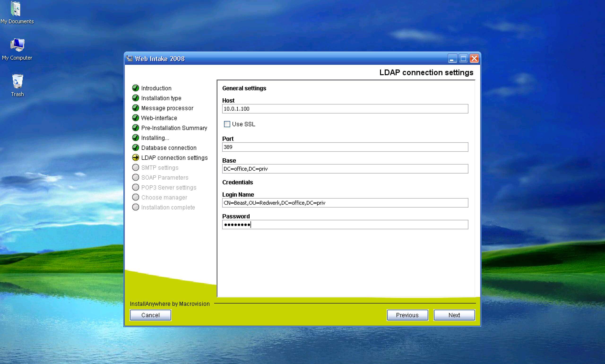Click the 'Host' field label
The width and height of the screenshot is (605, 364).
click(x=228, y=100)
